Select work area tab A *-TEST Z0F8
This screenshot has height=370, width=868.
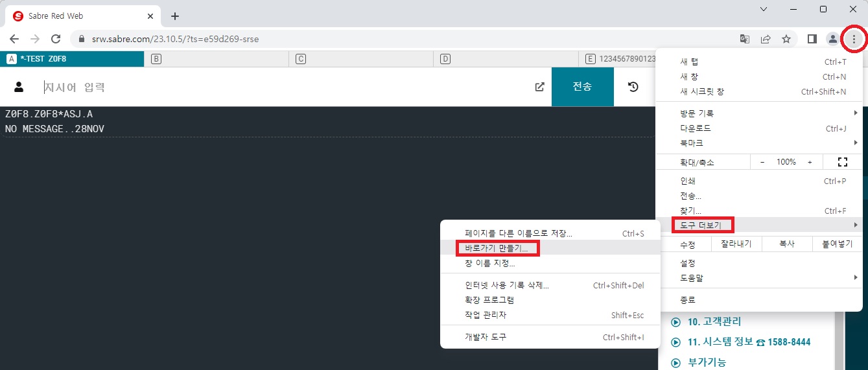[x=72, y=59]
